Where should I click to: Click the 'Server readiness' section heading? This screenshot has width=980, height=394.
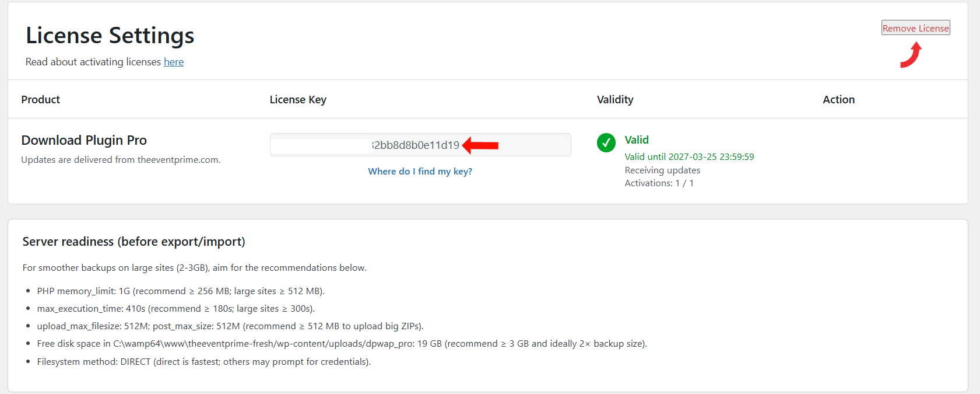point(134,242)
